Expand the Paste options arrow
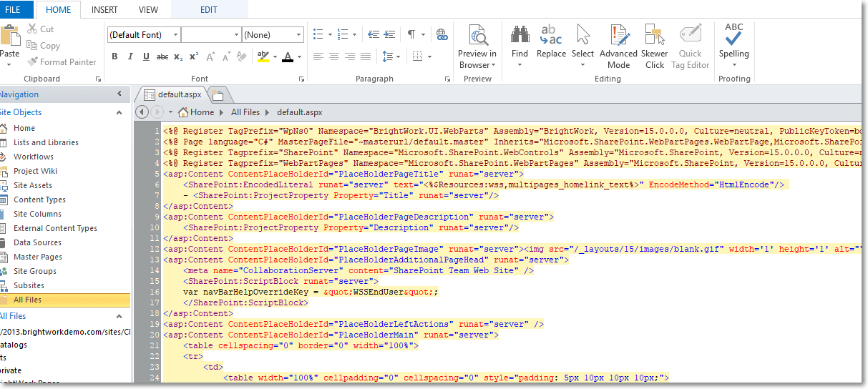This screenshot has width=868, height=389. click(x=9, y=65)
